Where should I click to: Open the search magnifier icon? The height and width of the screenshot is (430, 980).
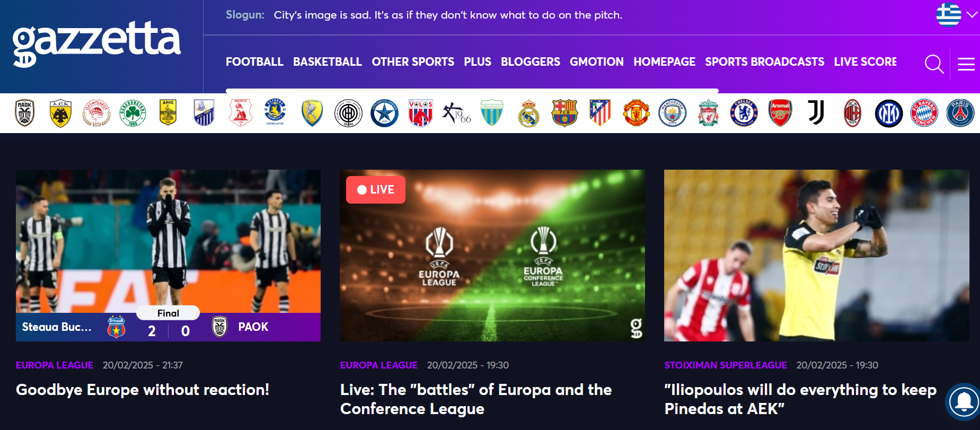[x=934, y=64]
